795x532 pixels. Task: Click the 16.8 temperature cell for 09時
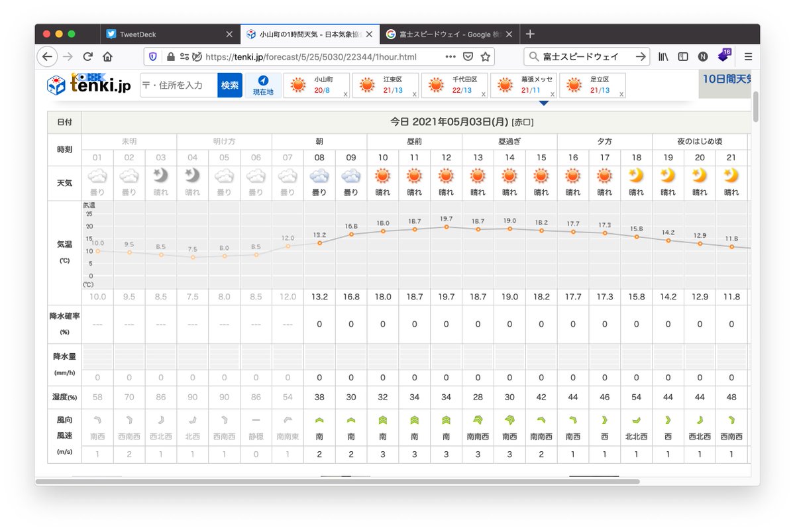[x=350, y=297]
